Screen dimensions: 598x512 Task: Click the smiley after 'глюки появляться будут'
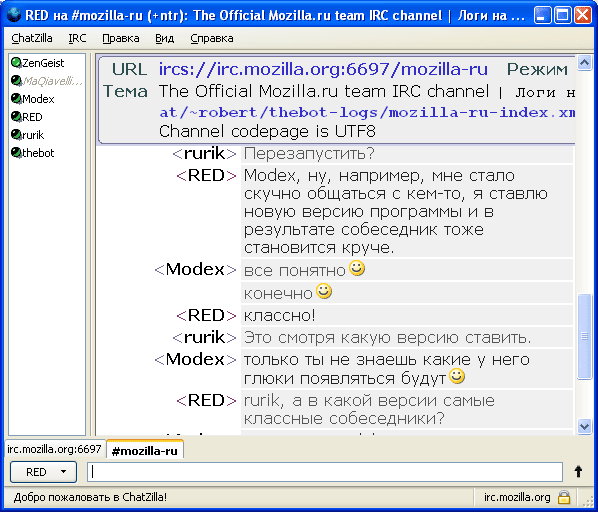pos(457,376)
